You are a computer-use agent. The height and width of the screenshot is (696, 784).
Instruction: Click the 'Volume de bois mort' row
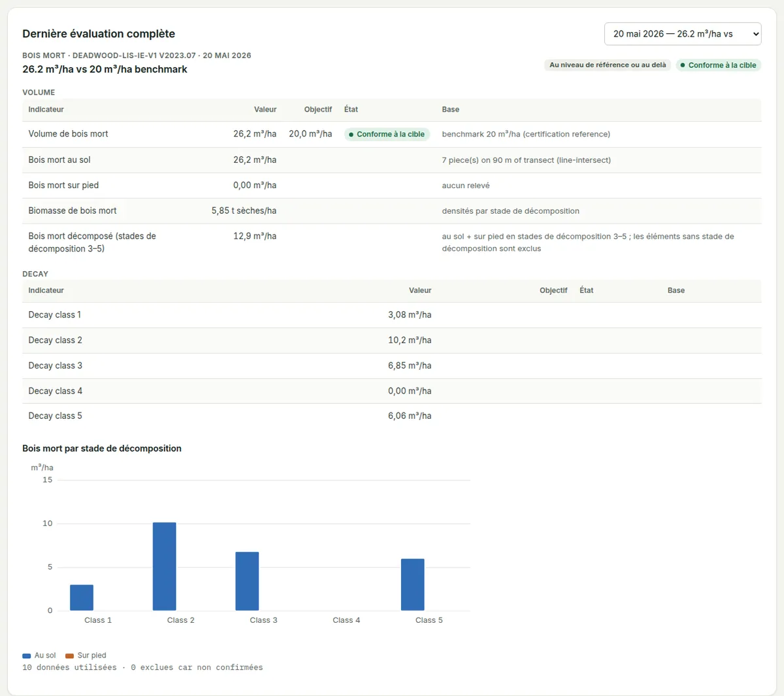(392, 134)
